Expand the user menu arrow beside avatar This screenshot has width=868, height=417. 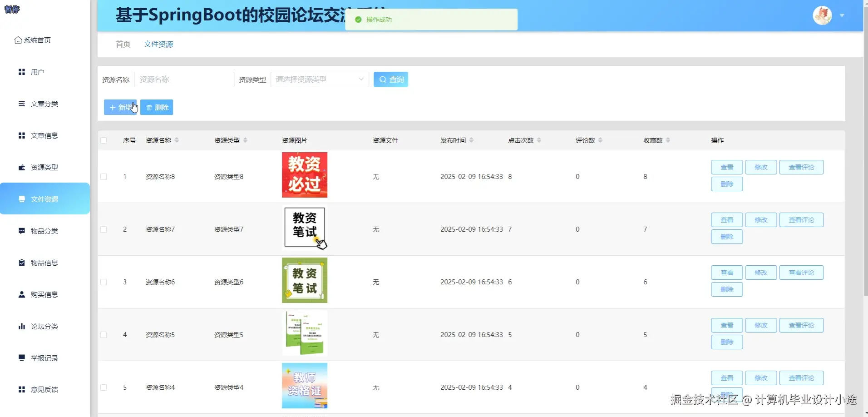click(842, 15)
